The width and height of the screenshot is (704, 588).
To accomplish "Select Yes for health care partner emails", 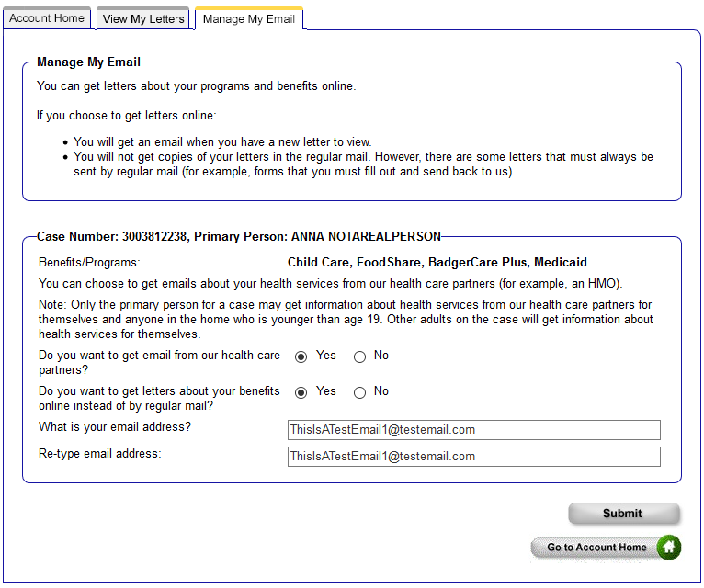I will 301,356.
